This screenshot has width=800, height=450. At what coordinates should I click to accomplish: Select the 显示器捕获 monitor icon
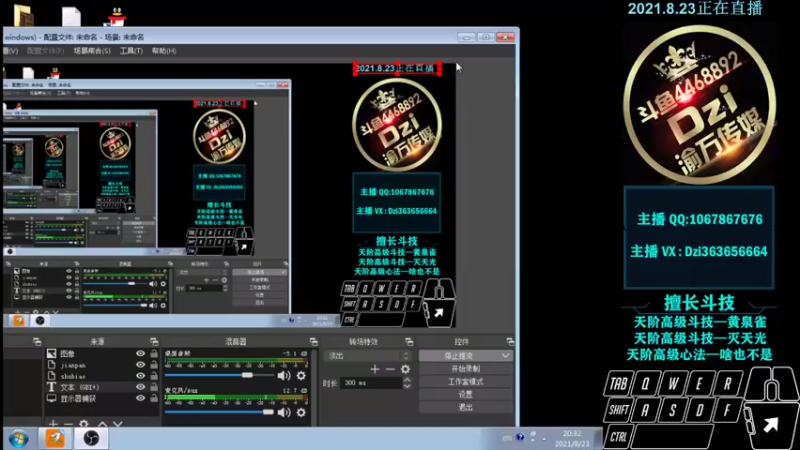coord(52,398)
